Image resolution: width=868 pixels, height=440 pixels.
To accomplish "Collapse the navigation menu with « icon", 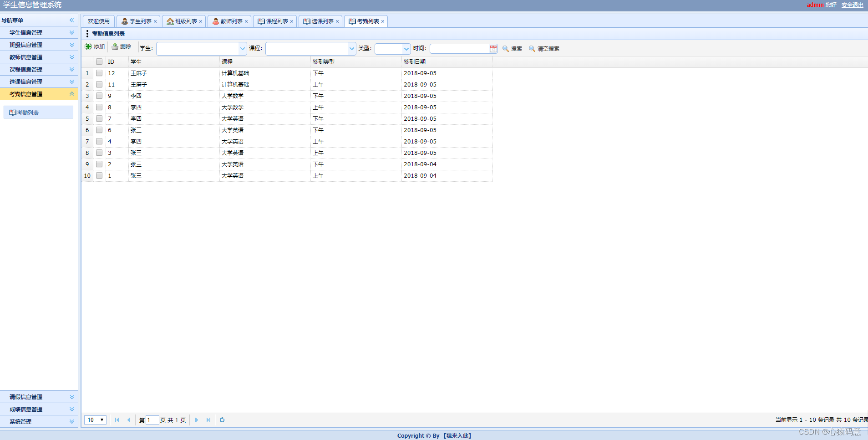I will click(71, 20).
